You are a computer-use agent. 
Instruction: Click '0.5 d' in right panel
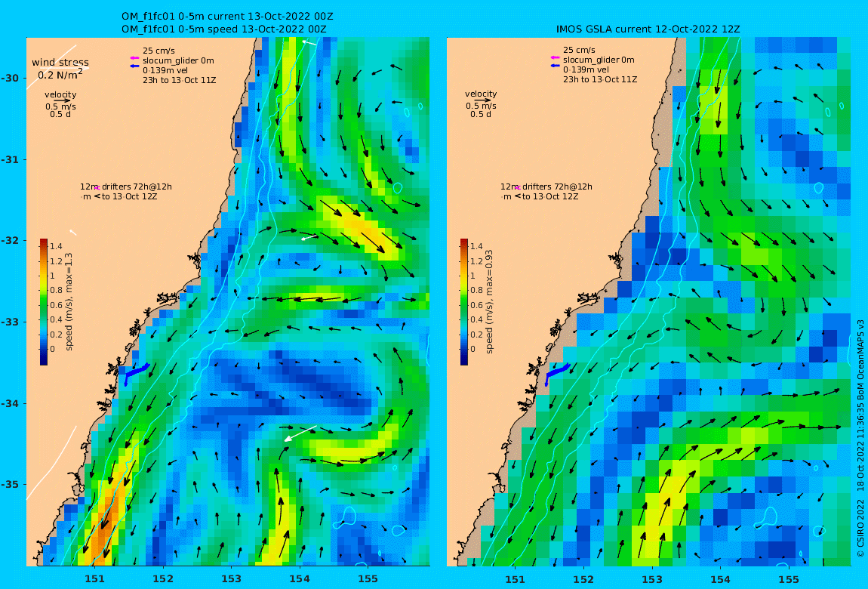(481, 114)
